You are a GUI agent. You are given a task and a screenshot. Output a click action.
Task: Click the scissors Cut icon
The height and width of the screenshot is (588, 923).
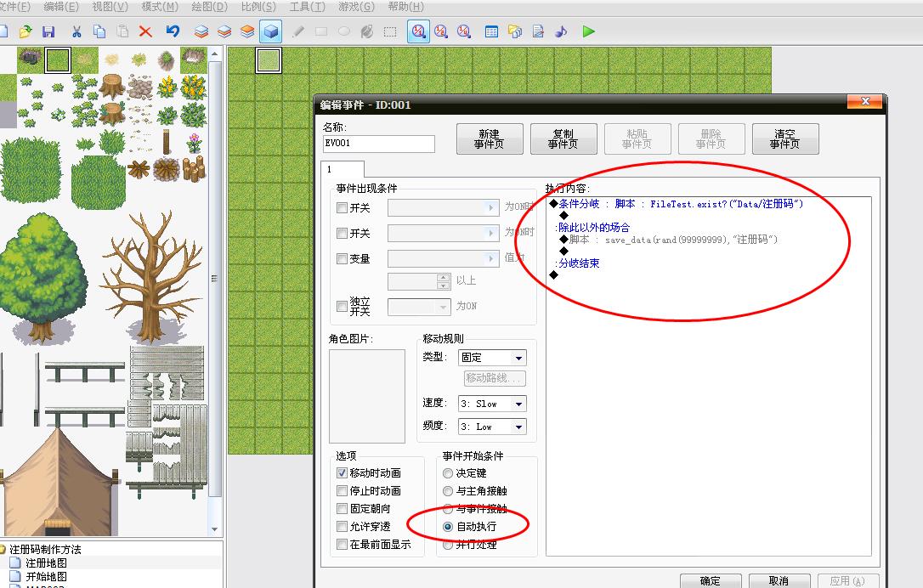click(76, 31)
